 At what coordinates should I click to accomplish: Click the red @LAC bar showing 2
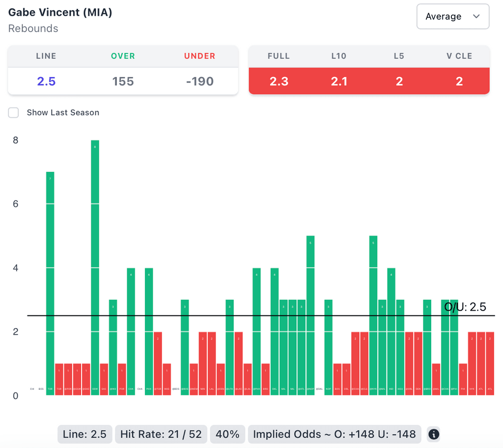[x=239, y=364]
